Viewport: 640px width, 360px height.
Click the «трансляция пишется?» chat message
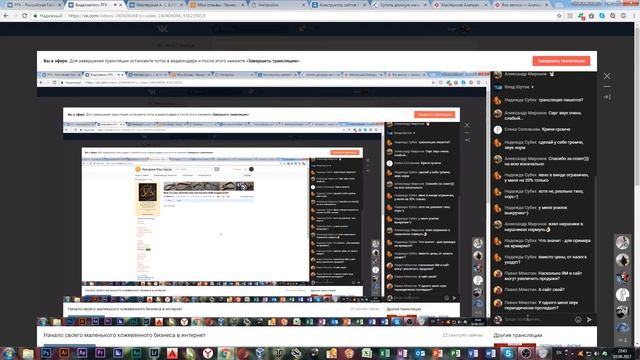point(560,100)
